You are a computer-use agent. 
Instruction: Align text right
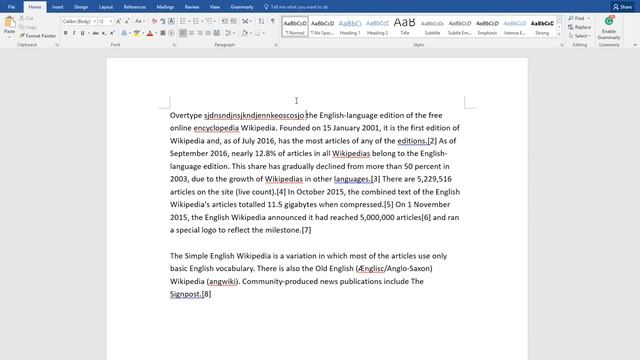(x=200, y=33)
